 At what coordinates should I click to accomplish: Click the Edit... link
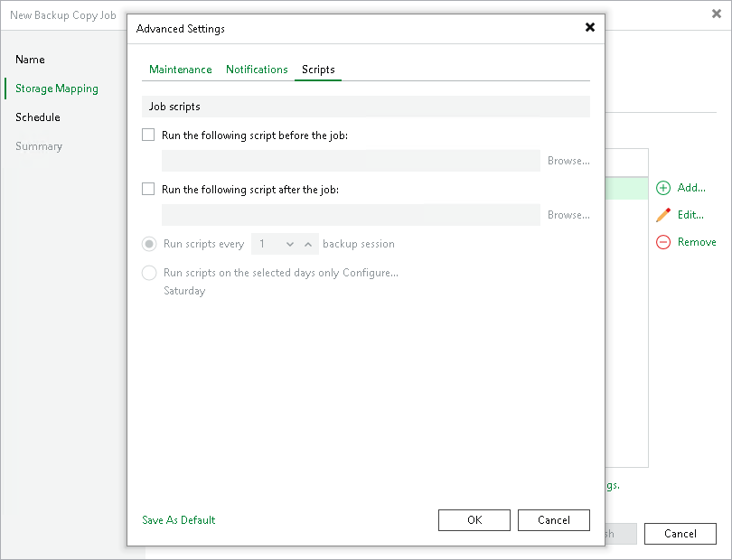point(690,215)
